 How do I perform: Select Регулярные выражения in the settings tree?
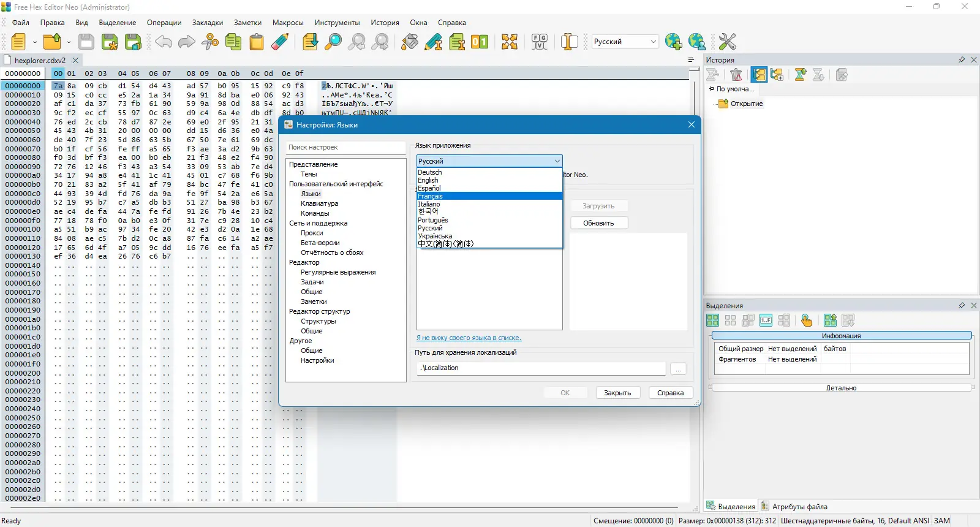(x=338, y=272)
